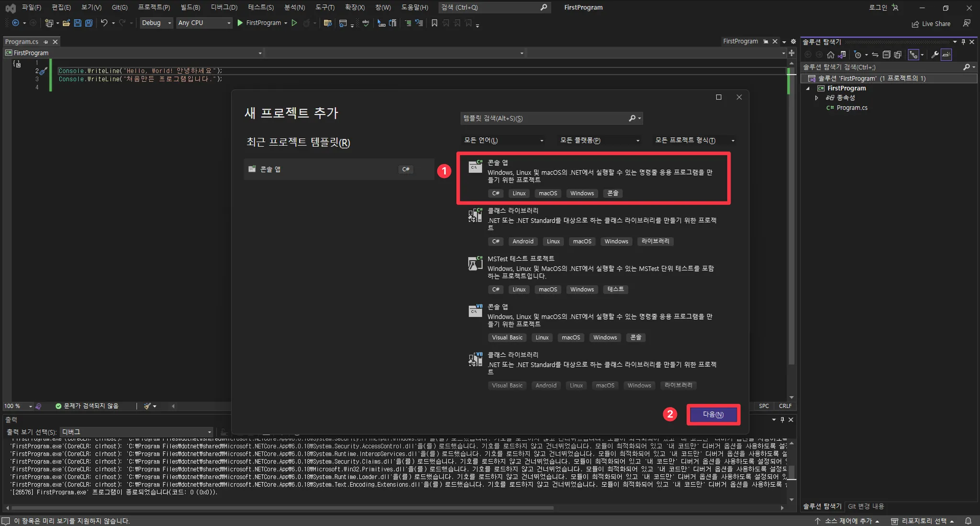The height and width of the screenshot is (526, 980).
Task: Click the notifications bell in the status bar
Action: coord(968,521)
